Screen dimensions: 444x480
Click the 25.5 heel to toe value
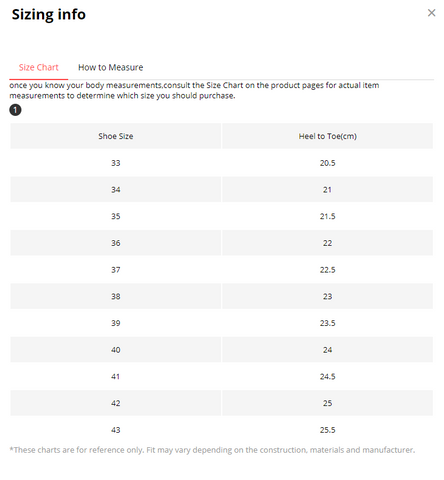pos(327,430)
